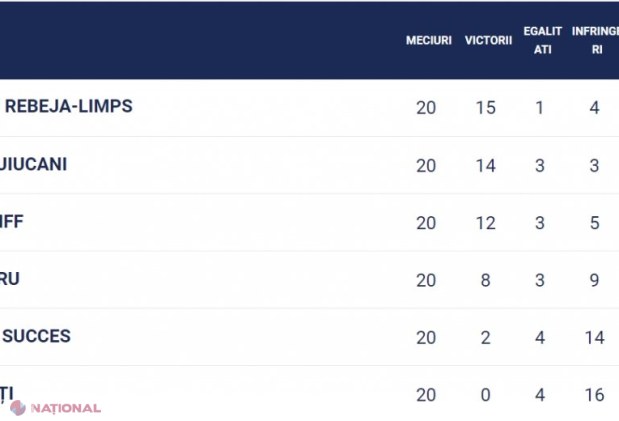This screenshot has width=619, height=421.
Task: Click the EGALITATI column header
Action: click(x=542, y=40)
